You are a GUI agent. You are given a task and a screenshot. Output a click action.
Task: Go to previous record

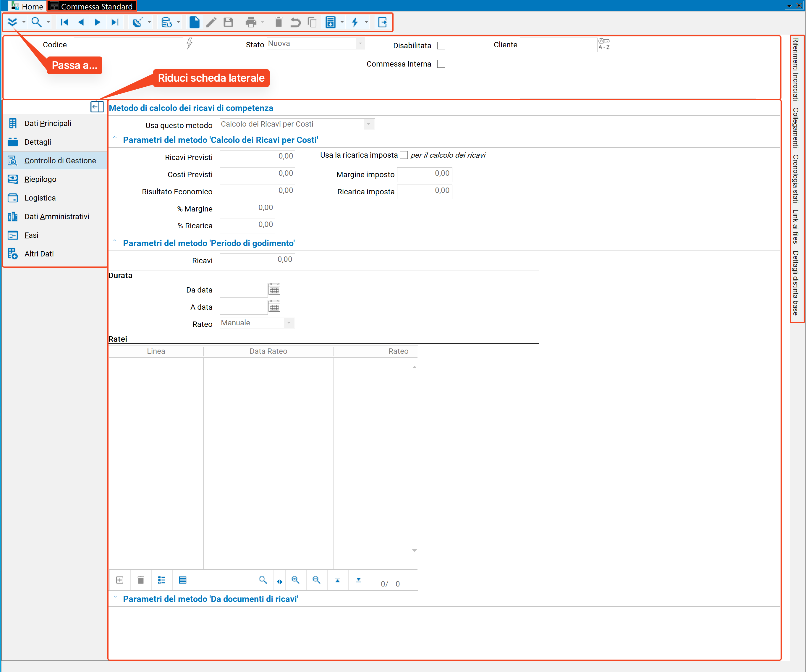(81, 22)
